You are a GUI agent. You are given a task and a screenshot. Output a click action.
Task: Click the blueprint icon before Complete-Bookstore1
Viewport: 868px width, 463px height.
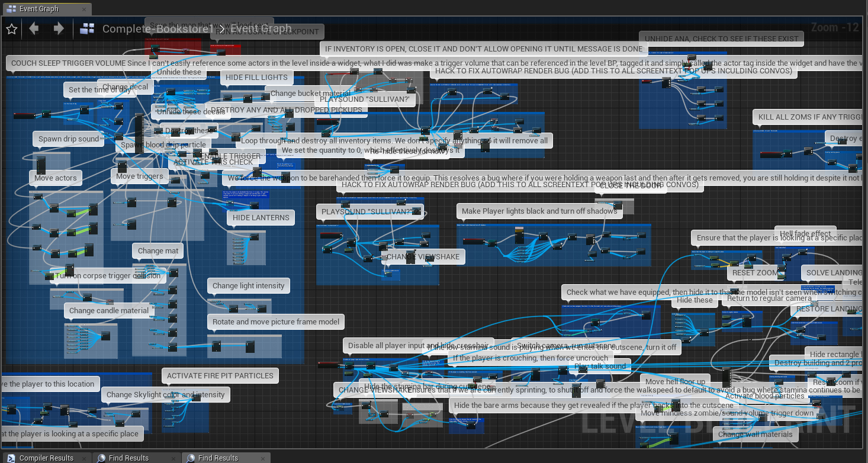[88, 28]
